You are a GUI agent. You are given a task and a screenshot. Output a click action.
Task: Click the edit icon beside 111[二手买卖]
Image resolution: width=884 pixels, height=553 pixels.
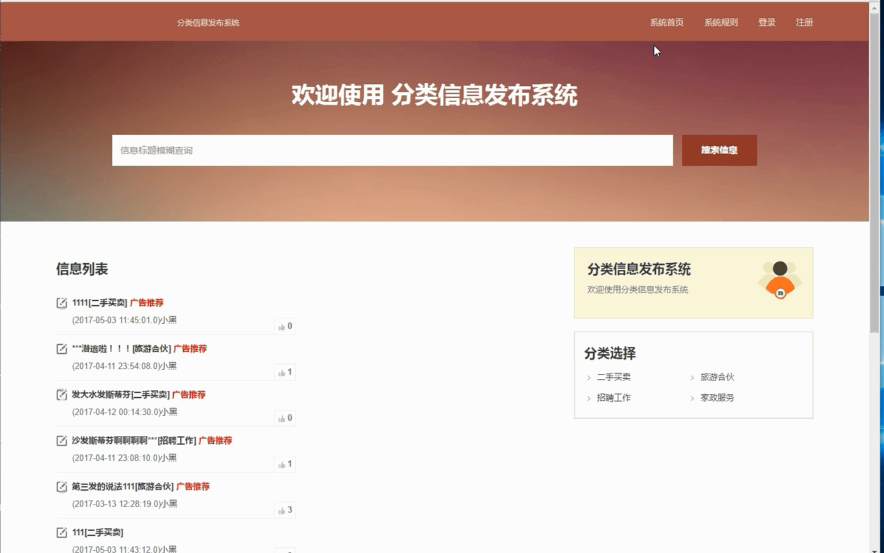pos(62,533)
